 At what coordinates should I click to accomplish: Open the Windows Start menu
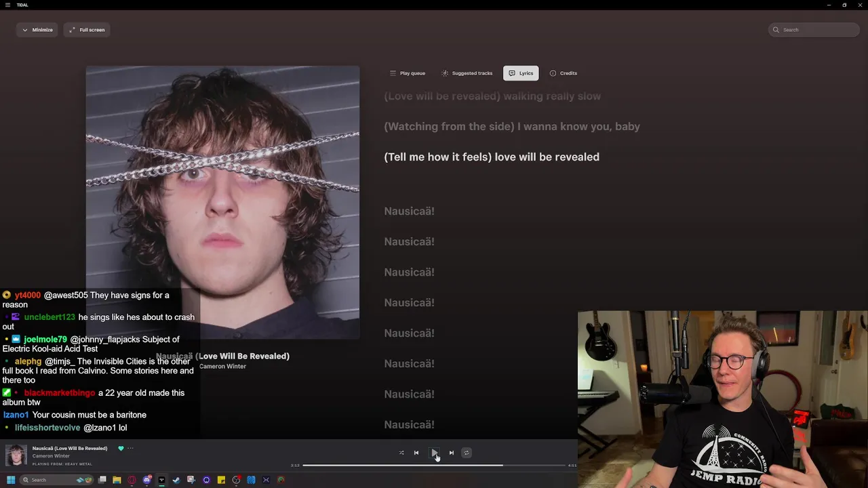[11, 480]
